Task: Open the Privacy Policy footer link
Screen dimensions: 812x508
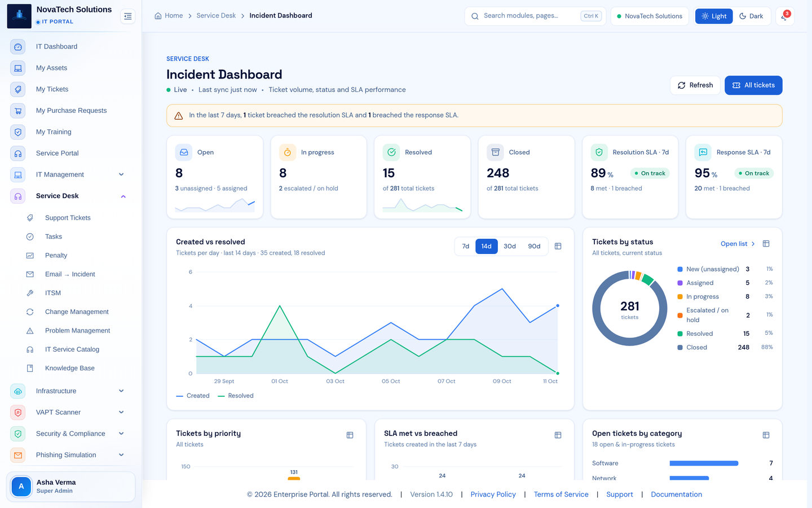Action: tap(493, 494)
